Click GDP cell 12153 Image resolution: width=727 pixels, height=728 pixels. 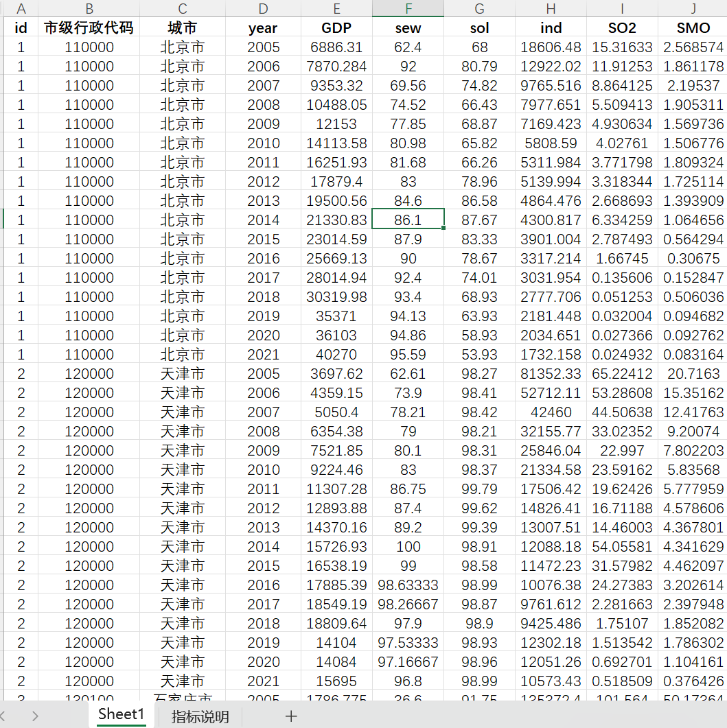pyautogui.click(x=337, y=124)
